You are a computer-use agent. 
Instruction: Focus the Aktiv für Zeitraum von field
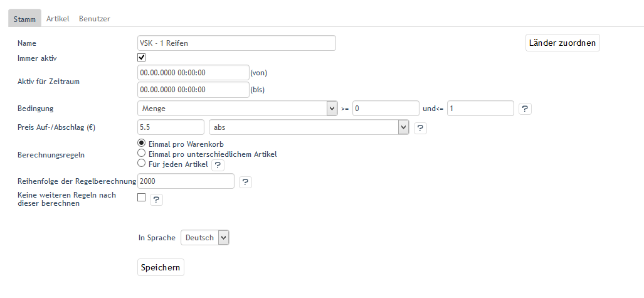click(193, 73)
